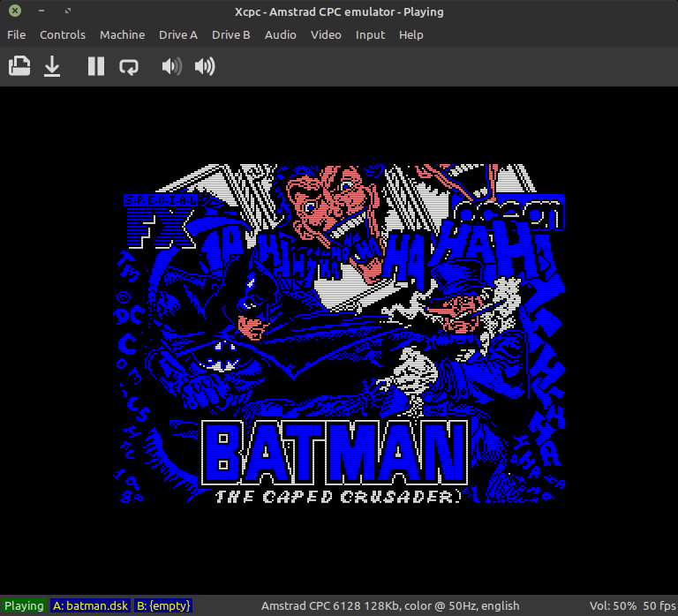Reset the emulator with the loop-arrow icon
Image resolution: width=678 pixels, height=616 pixels.
click(x=129, y=66)
